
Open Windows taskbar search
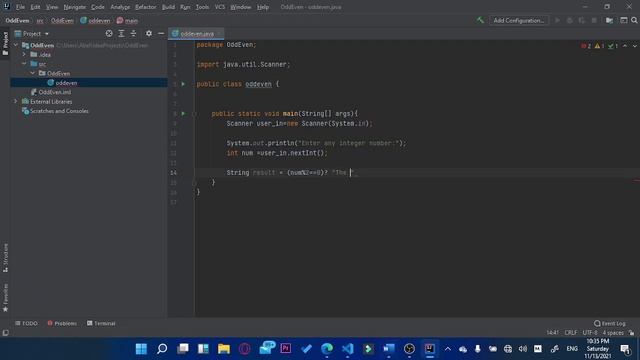point(162,349)
